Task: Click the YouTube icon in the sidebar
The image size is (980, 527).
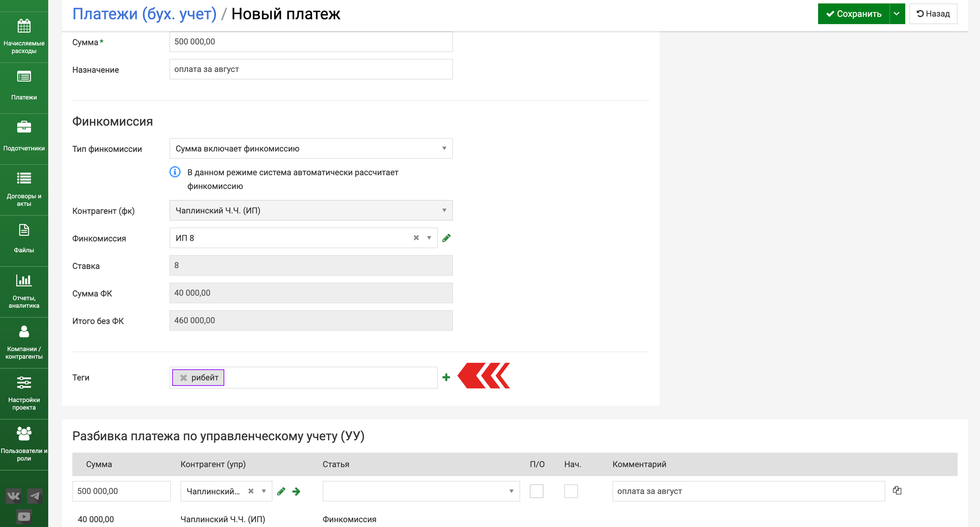Action: [23, 516]
